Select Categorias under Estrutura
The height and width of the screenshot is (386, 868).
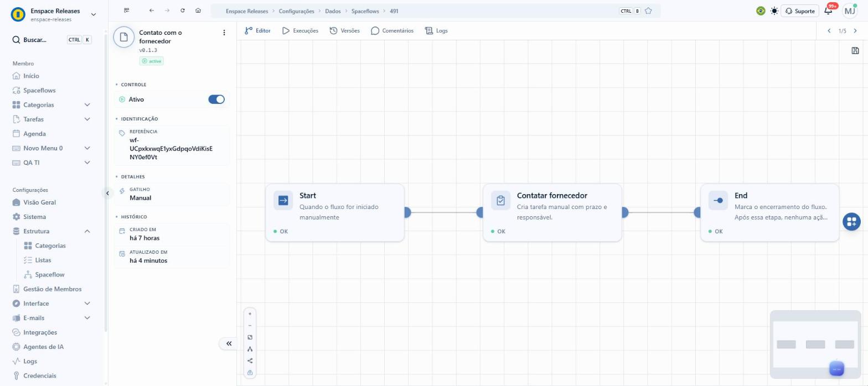(x=50, y=246)
